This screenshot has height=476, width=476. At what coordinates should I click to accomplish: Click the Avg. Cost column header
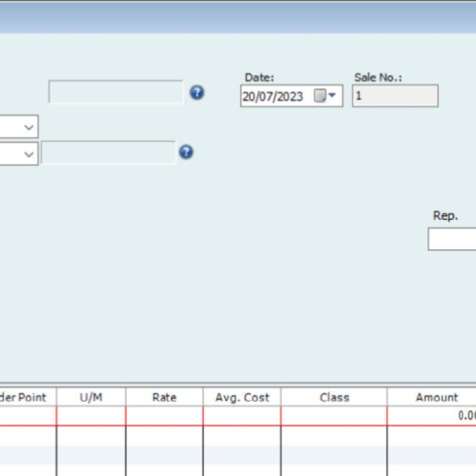pyautogui.click(x=242, y=397)
